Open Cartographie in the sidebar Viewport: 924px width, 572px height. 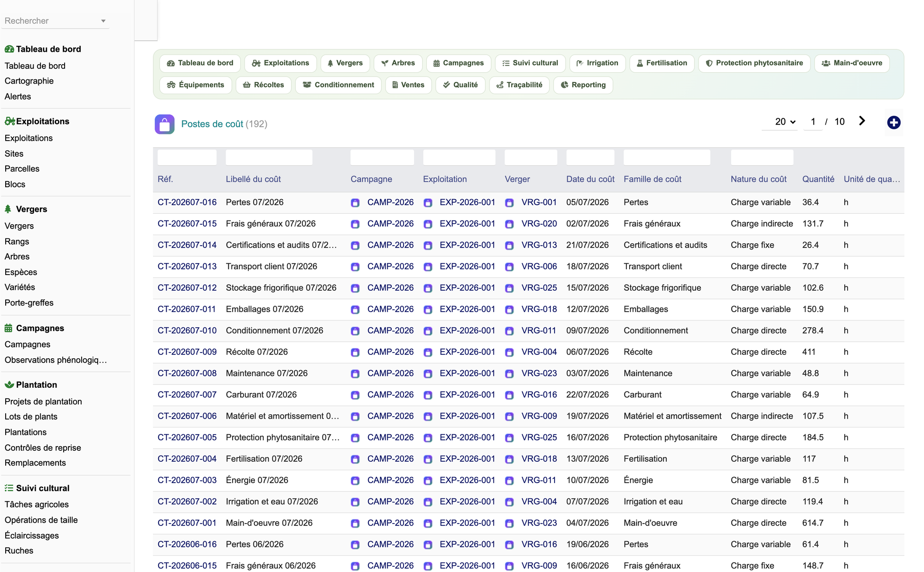[29, 81]
